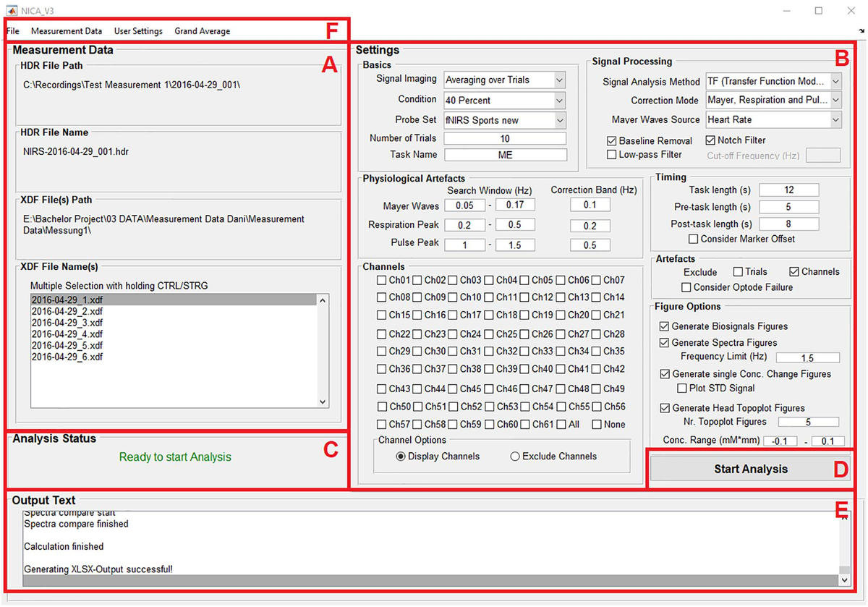
Task: Open the Signal Imaging dropdown
Action: (x=559, y=80)
